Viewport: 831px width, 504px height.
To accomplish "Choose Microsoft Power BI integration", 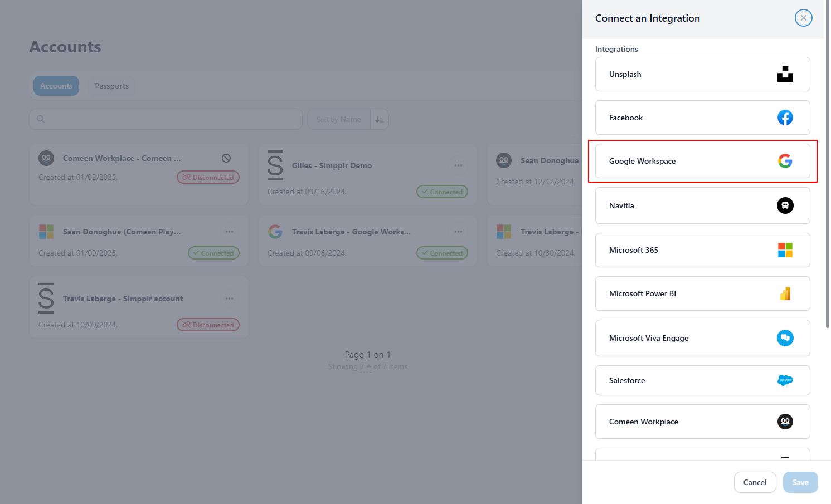I will tap(702, 293).
